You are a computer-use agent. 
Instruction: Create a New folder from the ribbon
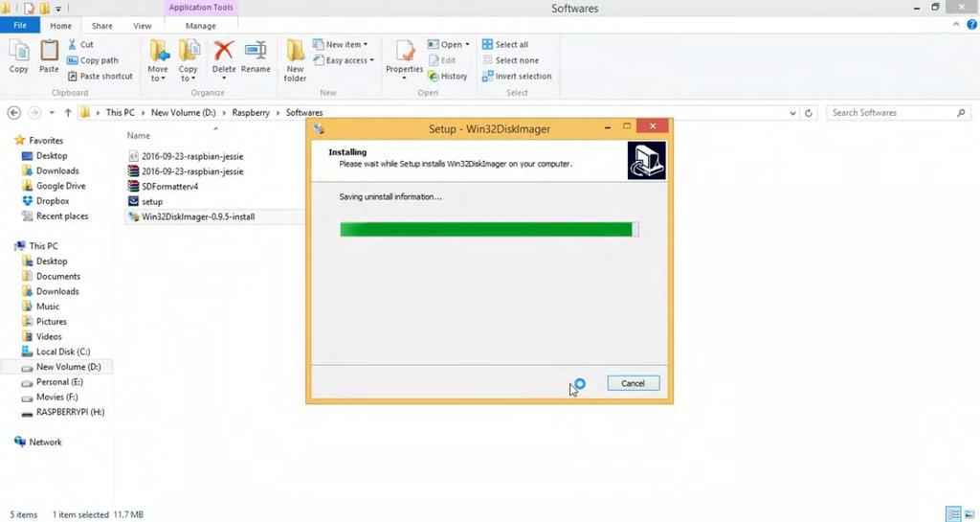click(x=295, y=60)
